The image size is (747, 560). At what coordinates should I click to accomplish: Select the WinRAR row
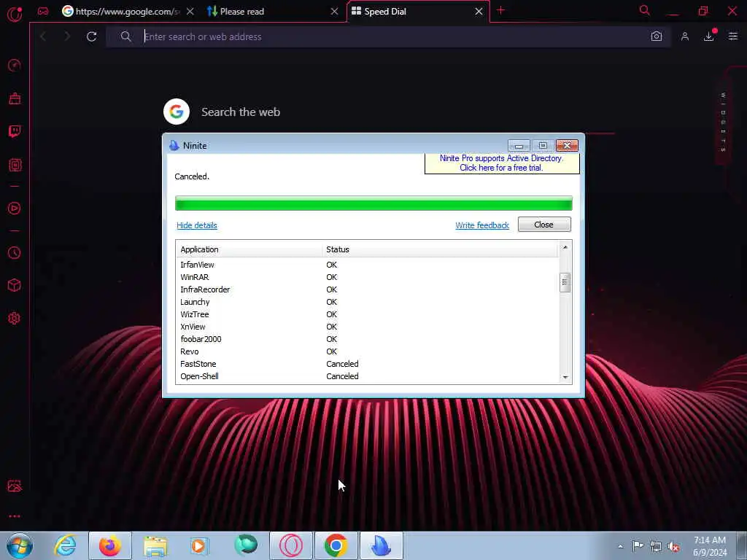click(x=367, y=277)
